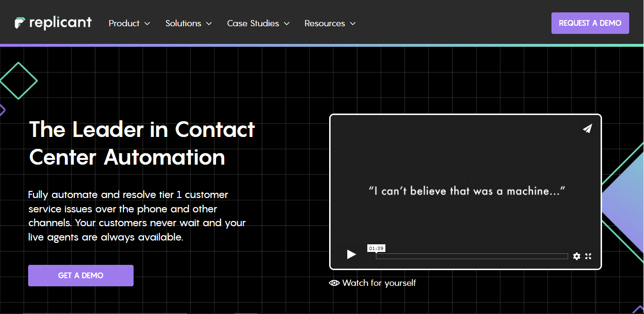Viewport: 644px width, 314px height.
Task: Click the Replicant logo icon
Action: coord(21,23)
